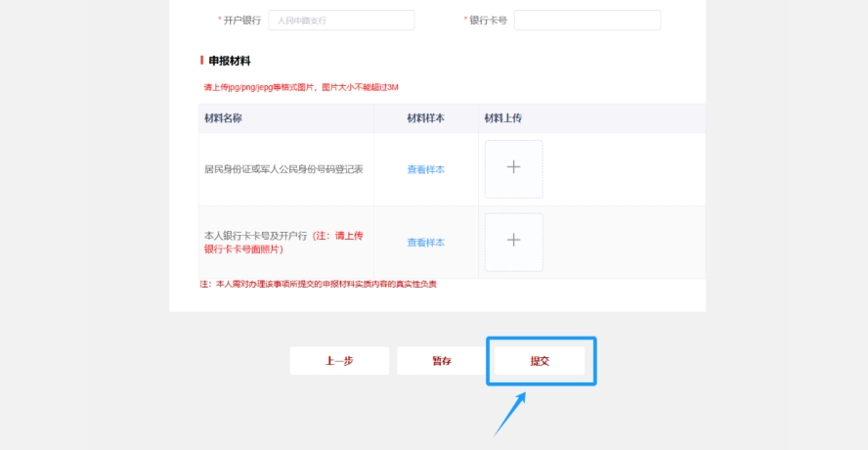The width and height of the screenshot is (868, 450).
Task: Click the 注：本人需对办理该事项 disclaimer text
Action: click(x=319, y=285)
